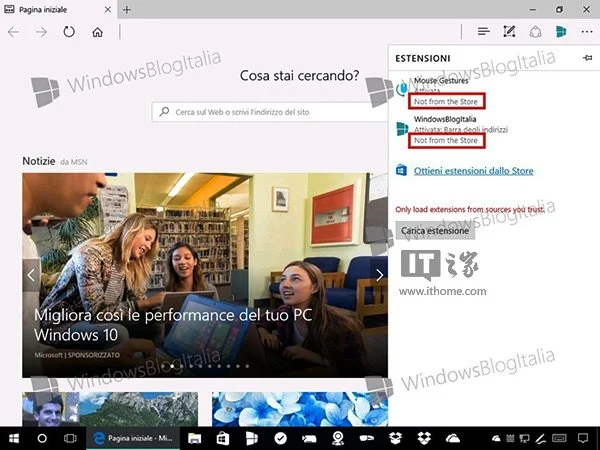Viewport: 600px width, 450px height.
Task: Open the Mouse Gestures extension entry
Action: 494,91
